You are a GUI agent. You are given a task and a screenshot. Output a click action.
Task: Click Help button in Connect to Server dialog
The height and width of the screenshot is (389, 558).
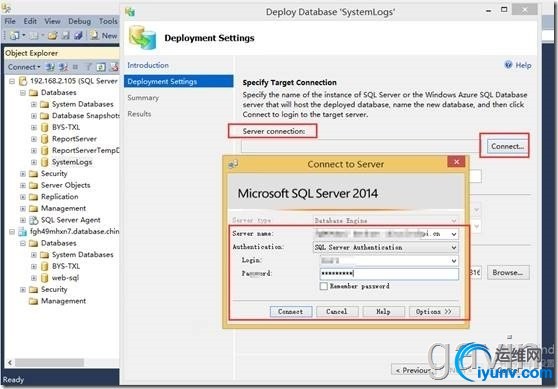(x=383, y=311)
